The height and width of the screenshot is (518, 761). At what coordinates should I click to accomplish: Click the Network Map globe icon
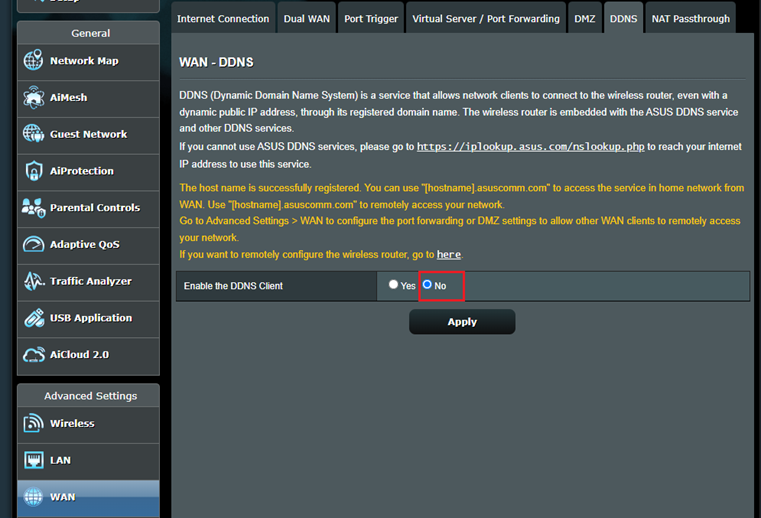pos(33,60)
